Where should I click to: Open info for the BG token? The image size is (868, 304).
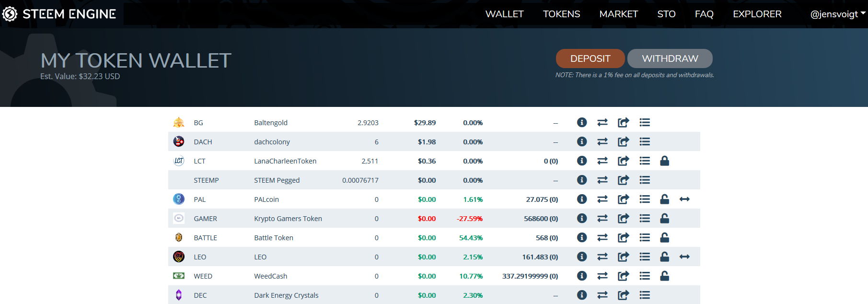point(582,122)
